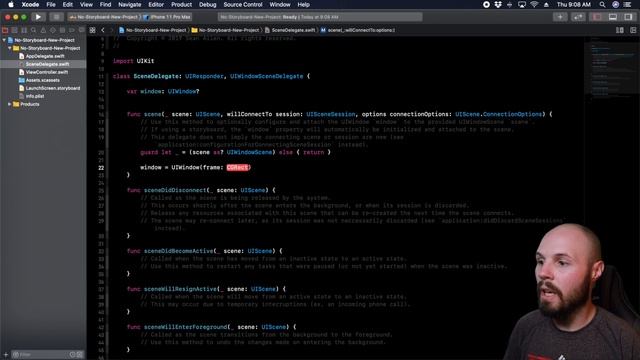
Task: Open the Report navigator icon
Action: (x=81, y=30)
